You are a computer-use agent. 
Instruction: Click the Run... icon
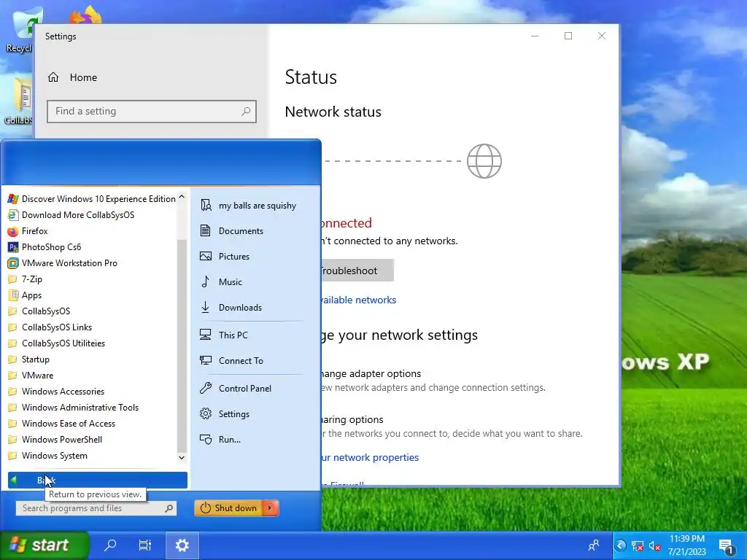click(x=205, y=440)
